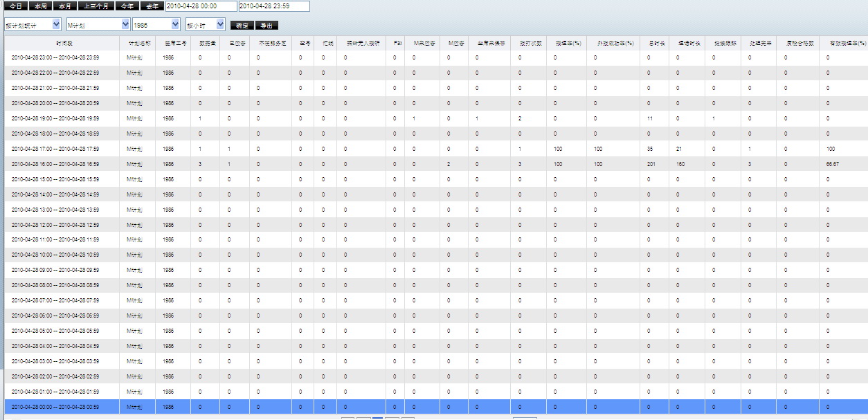Click the 外拨成功率(%) column header

[615, 43]
